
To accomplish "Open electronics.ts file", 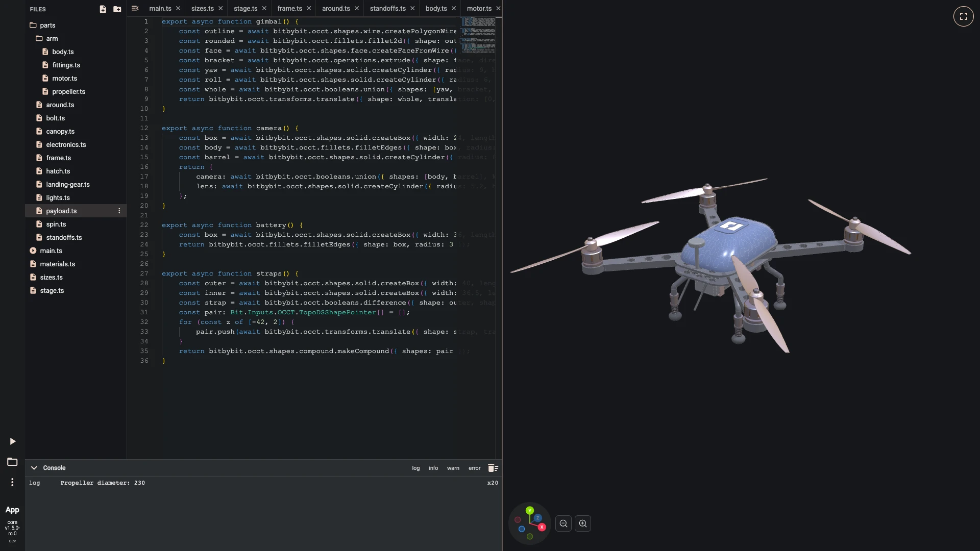I will click(66, 144).
